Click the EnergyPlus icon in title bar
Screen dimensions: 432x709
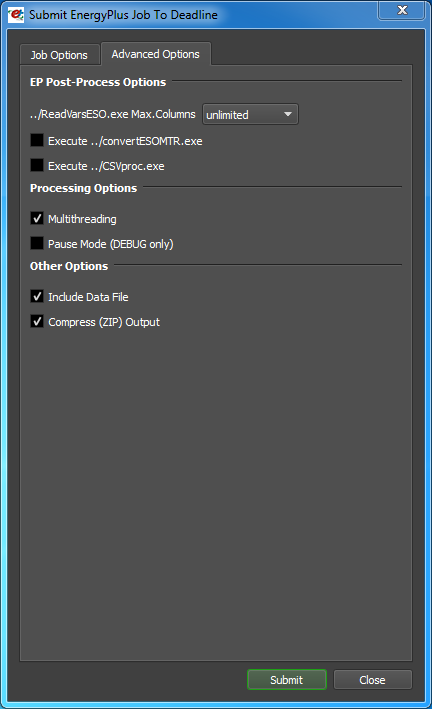coord(16,14)
